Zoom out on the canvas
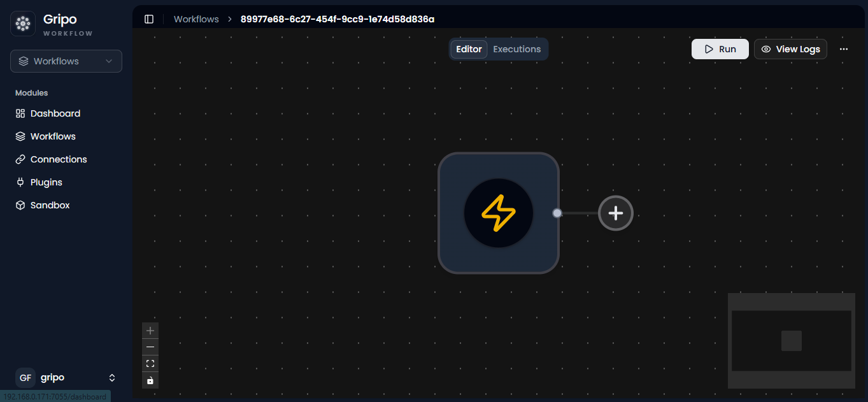The width and height of the screenshot is (868, 402). click(150, 347)
